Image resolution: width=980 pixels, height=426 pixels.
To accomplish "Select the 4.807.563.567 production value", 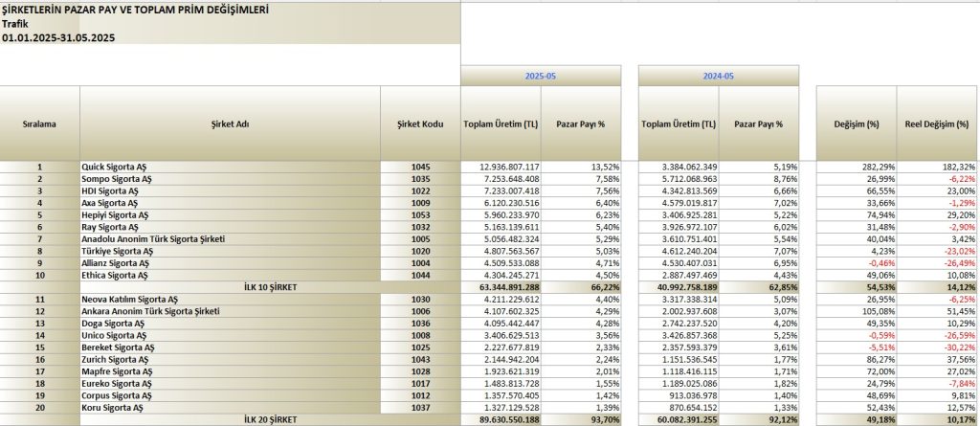I will (x=501, y=251).
